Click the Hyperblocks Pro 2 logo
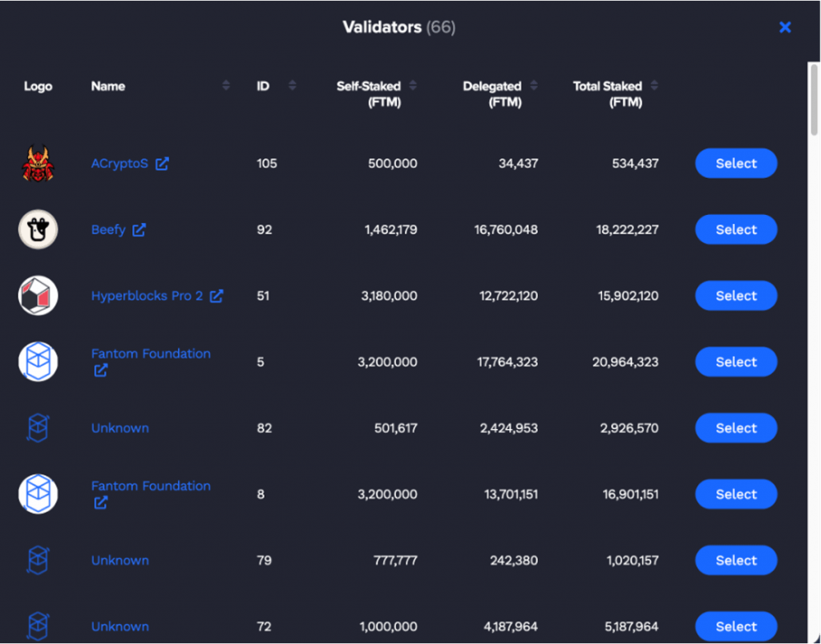The height and width of the screenshot is (644, 821). click(38, 295)
